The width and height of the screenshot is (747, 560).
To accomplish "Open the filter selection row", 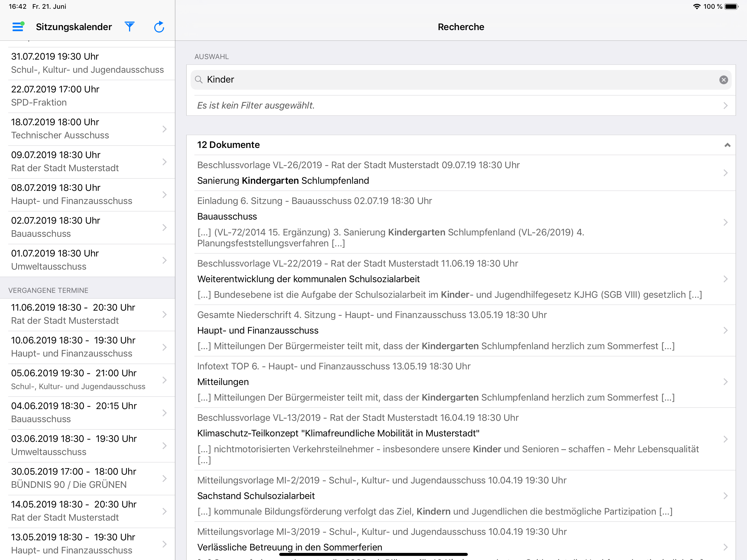I will click(461, 105).
